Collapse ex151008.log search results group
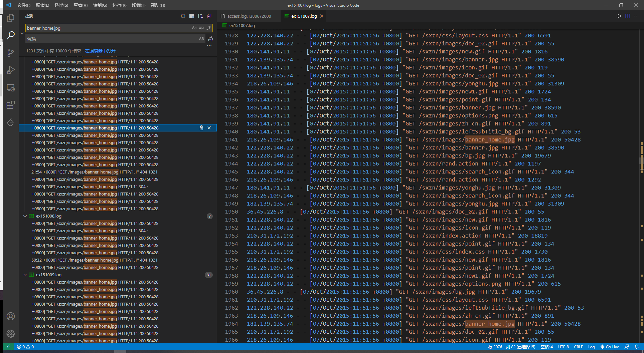This screenshot has width=644, height=353. [x=25, y=216]
